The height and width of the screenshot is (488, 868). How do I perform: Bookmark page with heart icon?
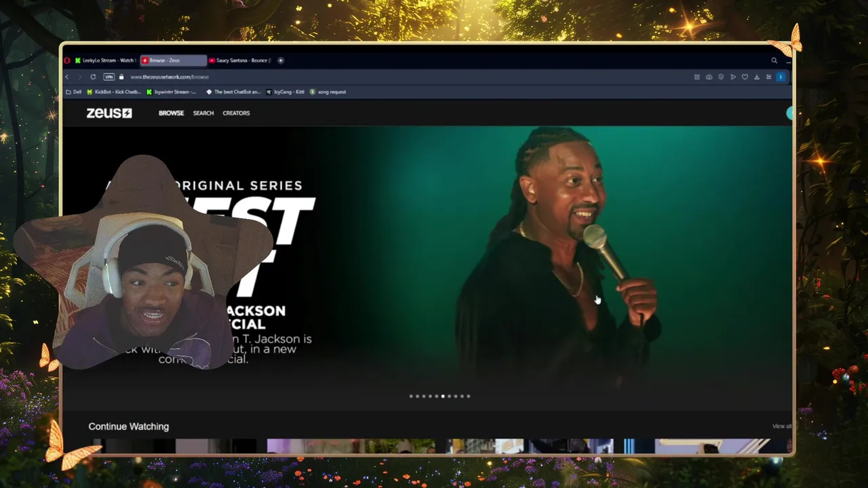click(x=745, y=77)
